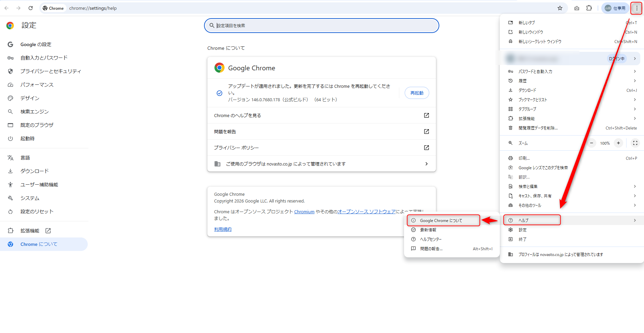Open プライバシーとセキュリティ settings

(x=44, y=71)
